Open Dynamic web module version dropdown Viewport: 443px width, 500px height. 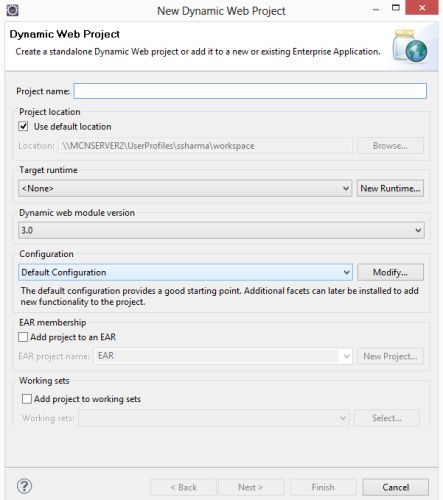221,230
